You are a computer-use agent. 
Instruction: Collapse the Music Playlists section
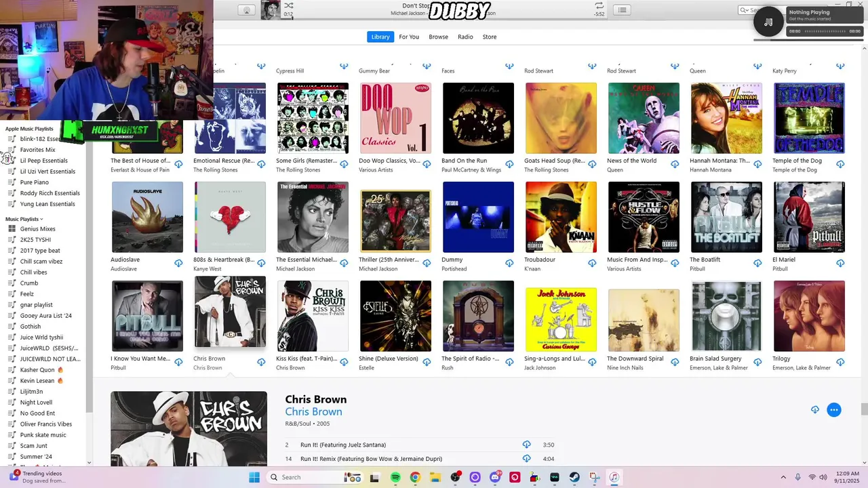tap(41, 220)
